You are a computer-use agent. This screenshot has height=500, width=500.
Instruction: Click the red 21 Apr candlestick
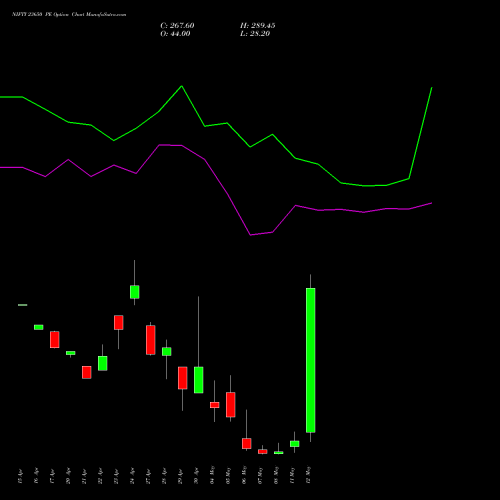pos(87,372)
